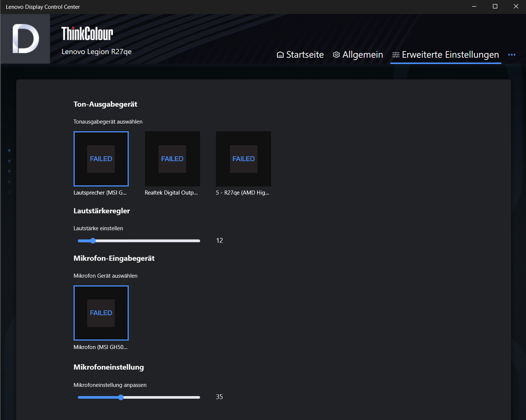Click the 5 - R27qe (AMD Hig... label
Image resolution: width=526 pixels, height=420 pixels.
click(x=243, y=193)
